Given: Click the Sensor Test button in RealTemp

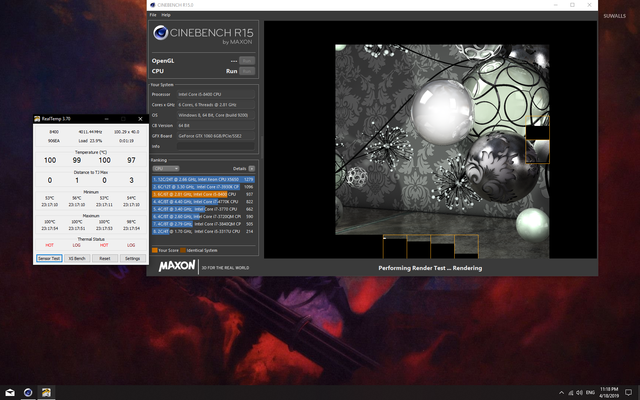Looking at the screenshot, I should (49, 258).
